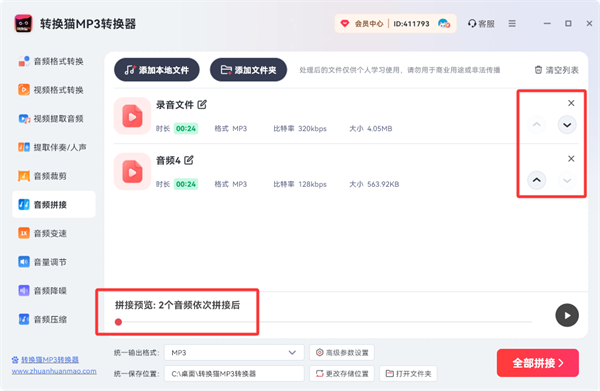Select 视频提取音频 sidebar item
The image size is (600, 391).
(51, 119)
